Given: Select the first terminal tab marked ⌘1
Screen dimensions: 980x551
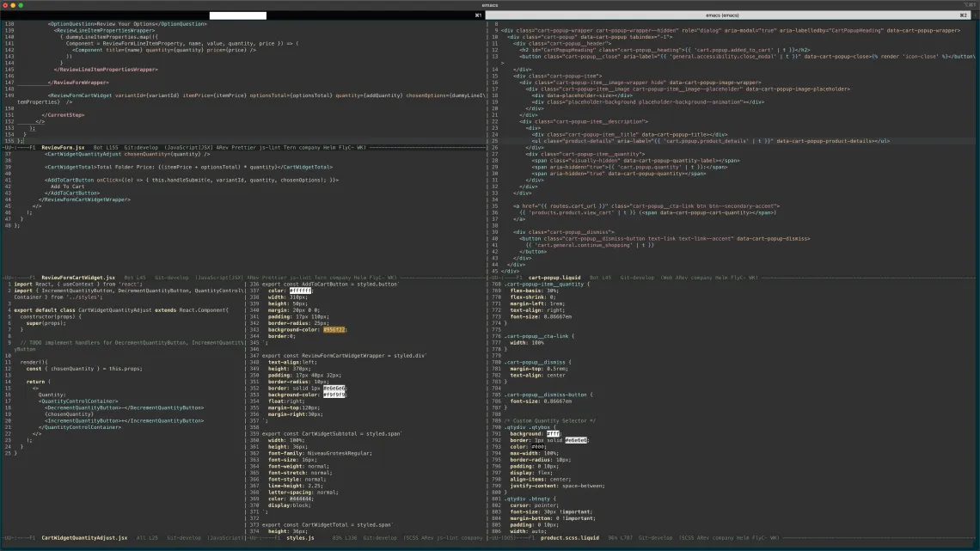Looking at the screenshot, I should (242, 15).
